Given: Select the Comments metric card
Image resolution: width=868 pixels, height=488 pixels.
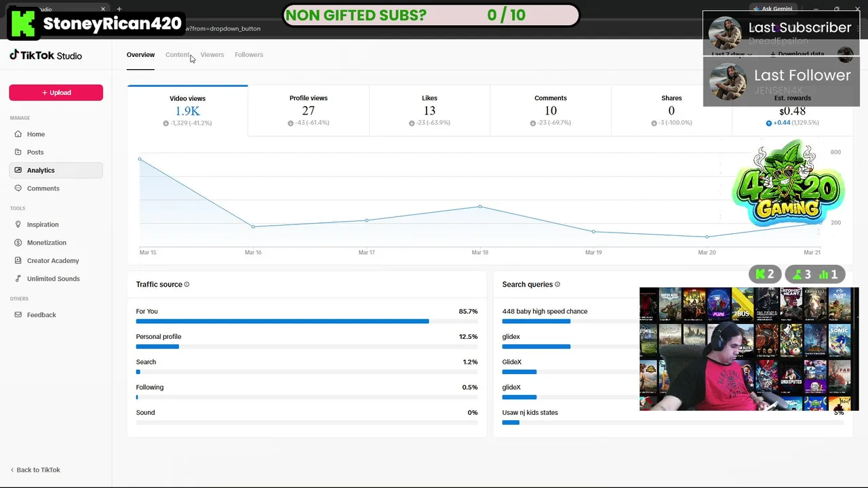Looking at the screenshot, I should coord(551,110).
